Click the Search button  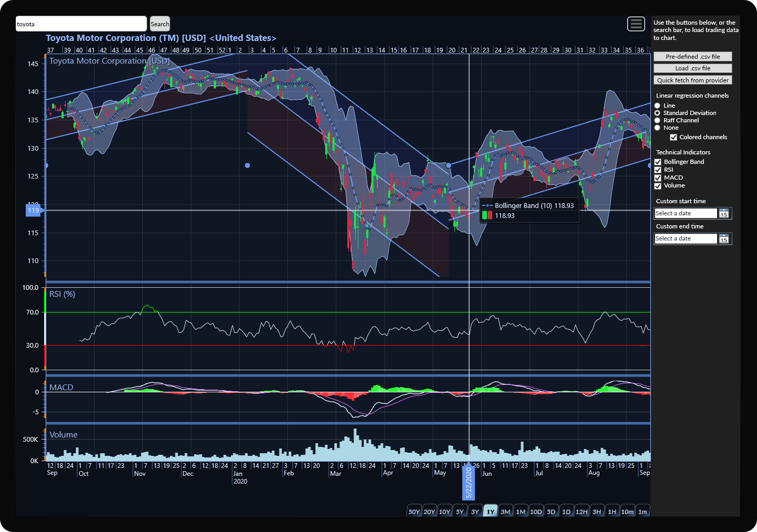pyautogui.click(x=160, y=24)
